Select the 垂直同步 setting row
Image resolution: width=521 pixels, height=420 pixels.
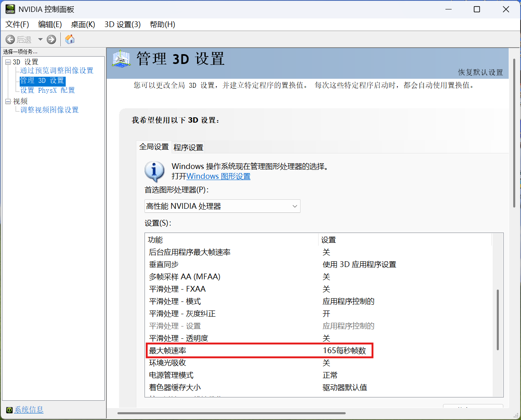coord(318,265)
